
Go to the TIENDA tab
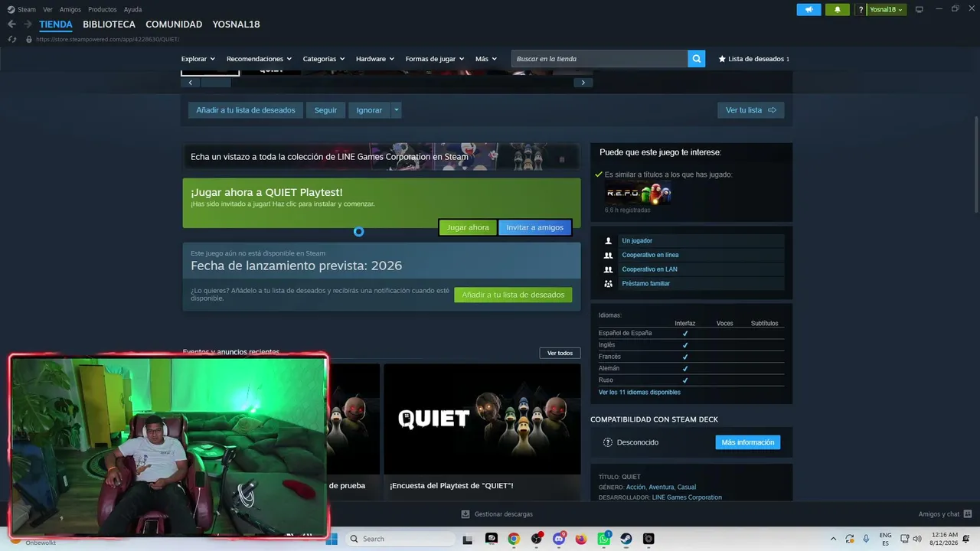[x=56, y=24]
